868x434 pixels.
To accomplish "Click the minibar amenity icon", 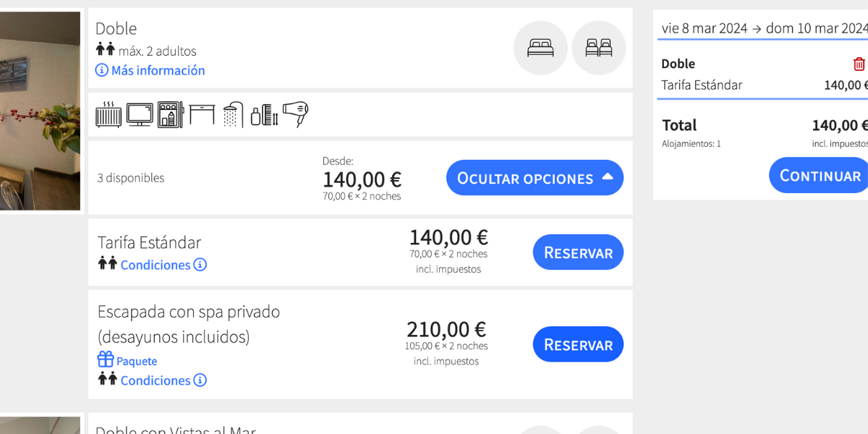I will tap(171, 114).
